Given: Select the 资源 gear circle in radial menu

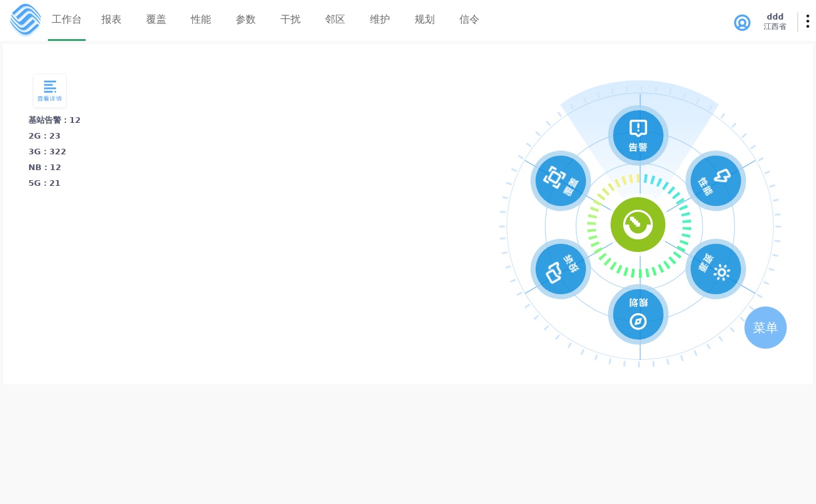Looking at the screenshot, I should point(716,269).
